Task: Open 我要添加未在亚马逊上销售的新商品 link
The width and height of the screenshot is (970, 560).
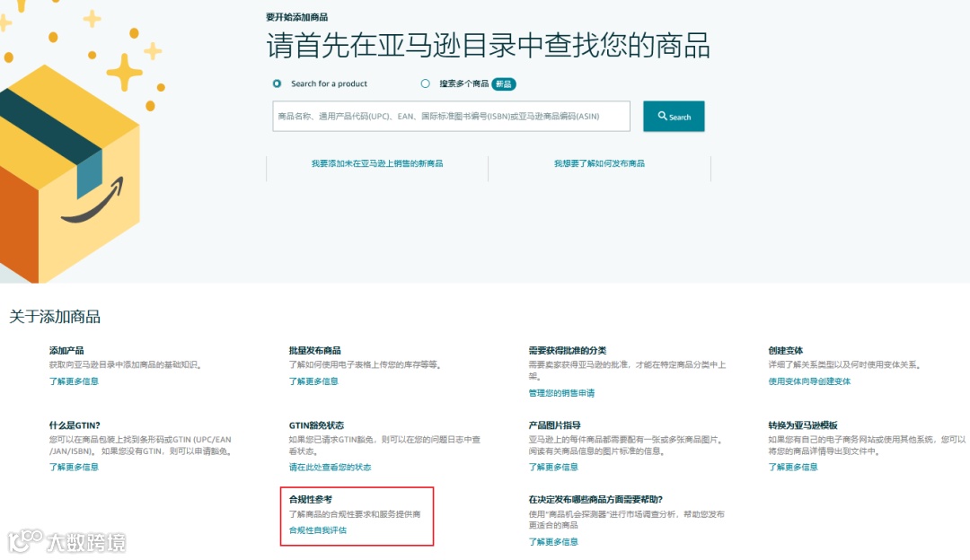Action: pos(376,164)
